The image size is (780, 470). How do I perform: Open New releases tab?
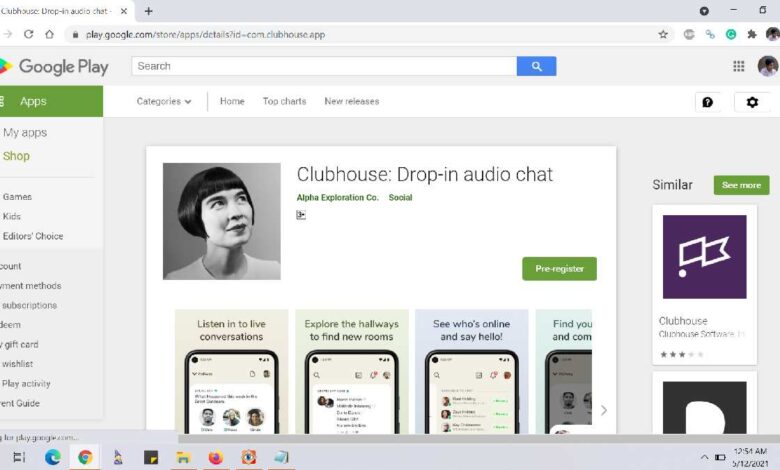tap(352, 101)
